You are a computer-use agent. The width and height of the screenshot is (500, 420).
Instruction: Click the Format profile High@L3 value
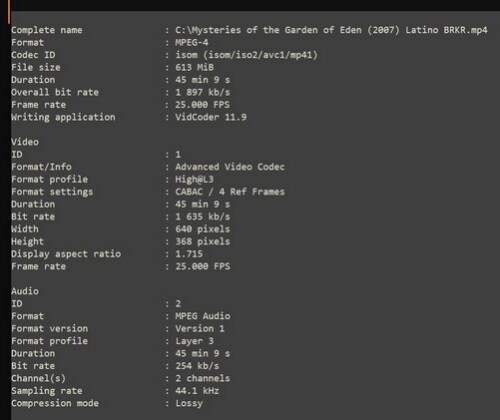point(195,180)
